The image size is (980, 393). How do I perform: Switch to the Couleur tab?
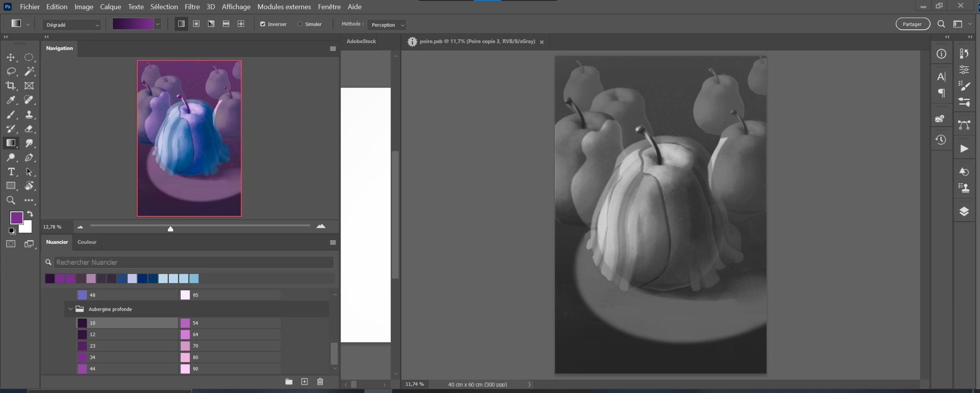87,242
